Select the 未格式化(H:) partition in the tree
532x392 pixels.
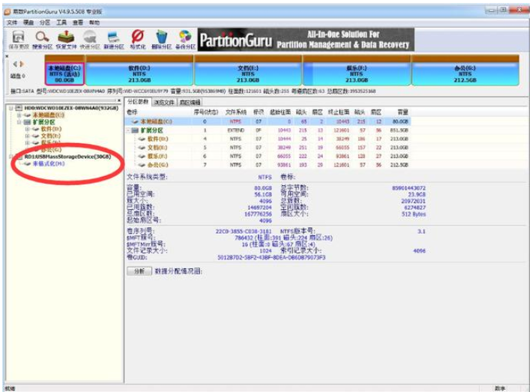pyautogui.click(x=49, y=163)
